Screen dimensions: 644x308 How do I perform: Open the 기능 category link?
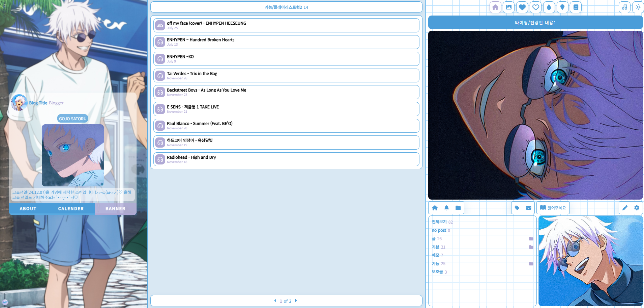click(435, 264)
